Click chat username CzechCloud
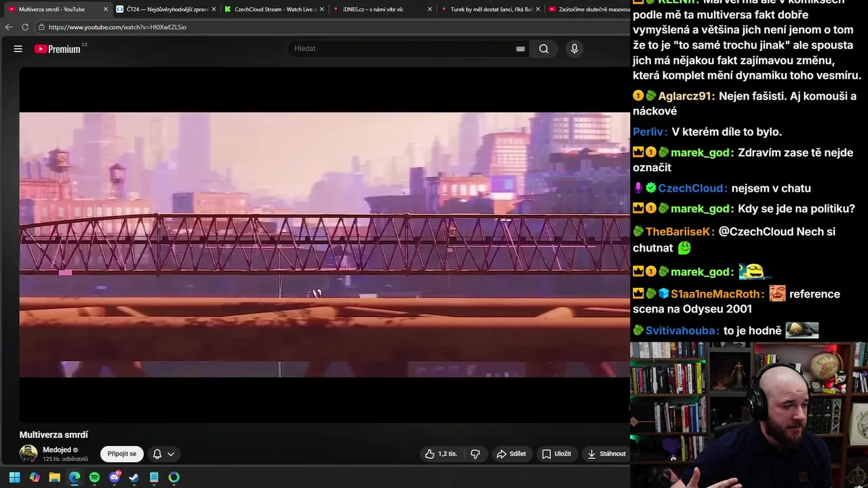 [x=691, y=188]
